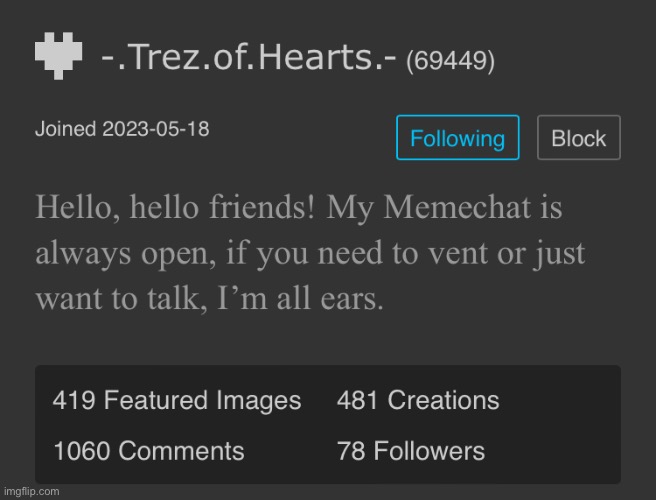View the 419 Featured Images
This screenshot has width=656, height=500.
177,401
